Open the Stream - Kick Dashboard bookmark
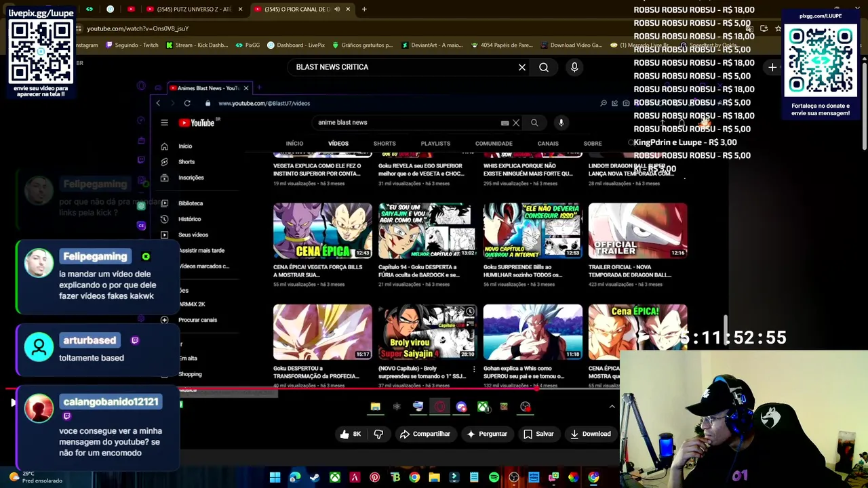This screenshot has width=868, height=488. [196, 45]
